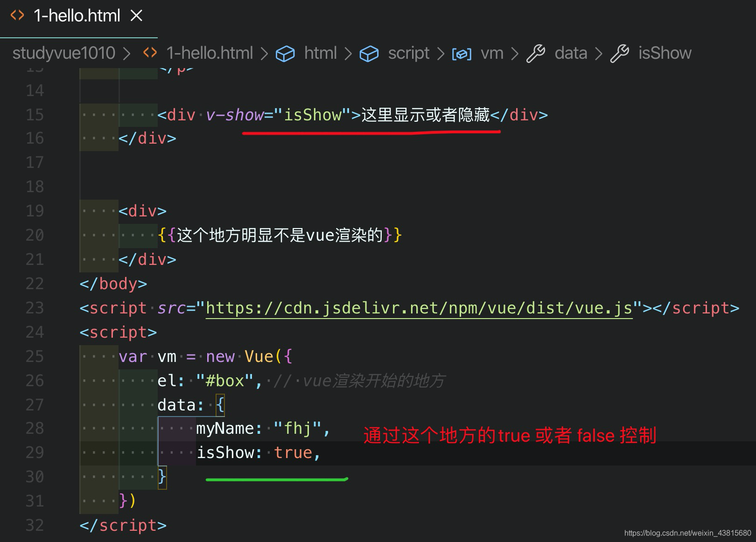Click the isShow property on line 29
This screenshot has width=756, height=542.
[x=225, y=452]
